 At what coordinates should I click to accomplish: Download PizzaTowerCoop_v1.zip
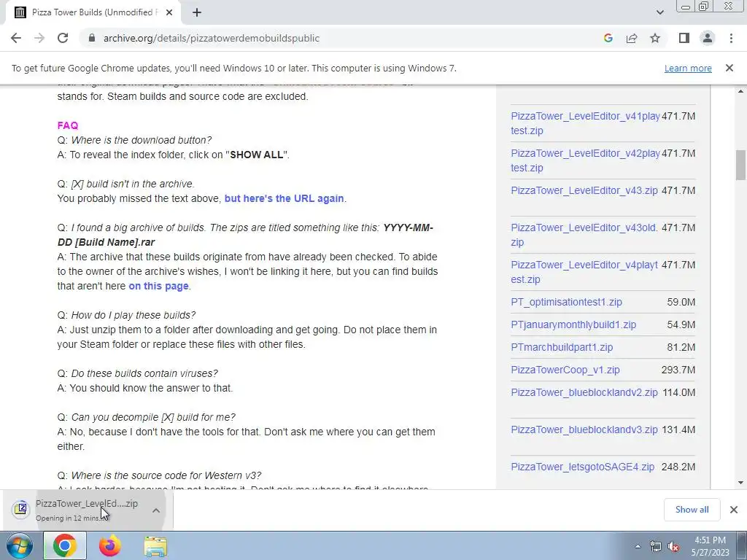(565, 370)
